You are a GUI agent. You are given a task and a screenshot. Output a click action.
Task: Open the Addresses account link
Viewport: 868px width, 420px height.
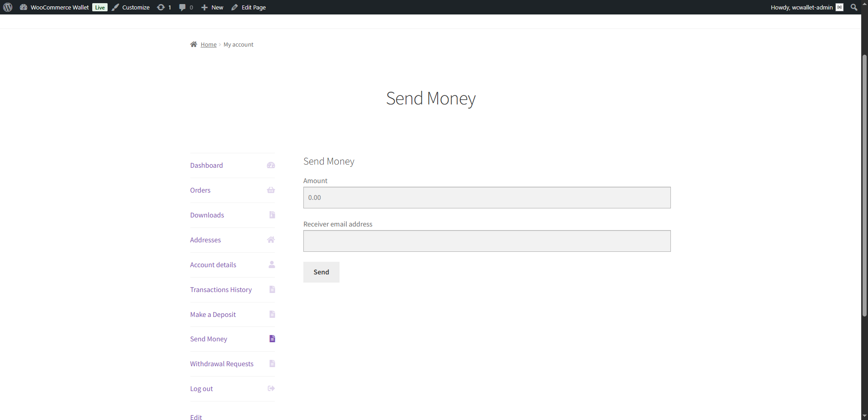(x=205, y=240)
